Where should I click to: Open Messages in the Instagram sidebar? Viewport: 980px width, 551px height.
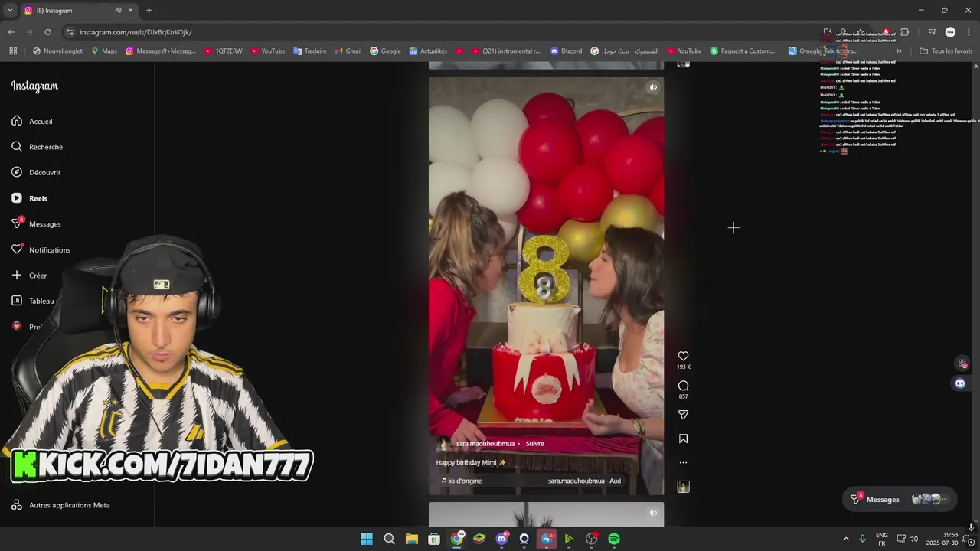tap(36, 223)
